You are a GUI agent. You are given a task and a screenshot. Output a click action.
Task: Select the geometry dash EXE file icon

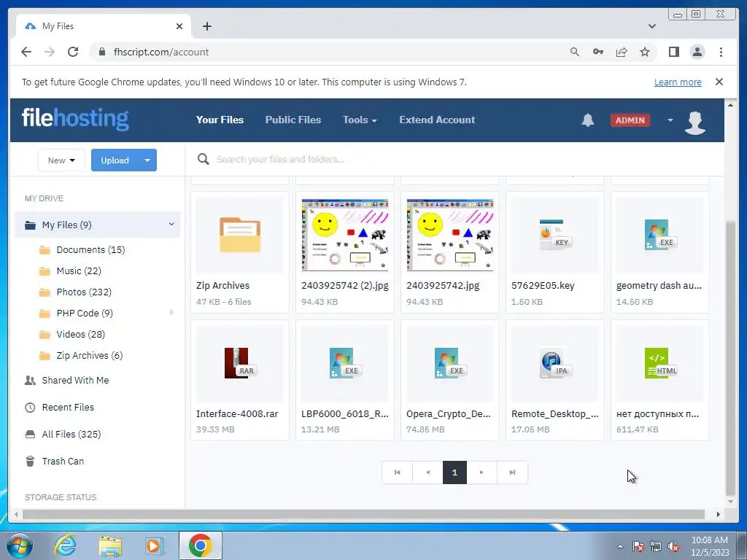(659, 235)
